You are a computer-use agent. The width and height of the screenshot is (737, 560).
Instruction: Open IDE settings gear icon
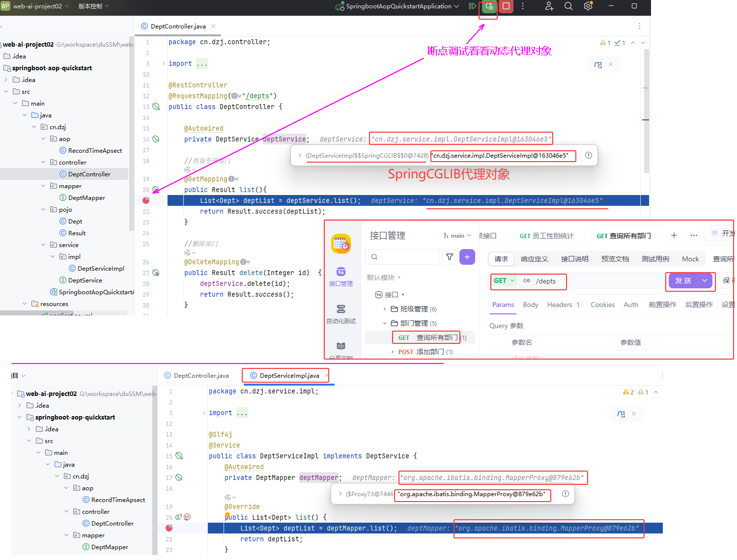(x=588, y=6)
